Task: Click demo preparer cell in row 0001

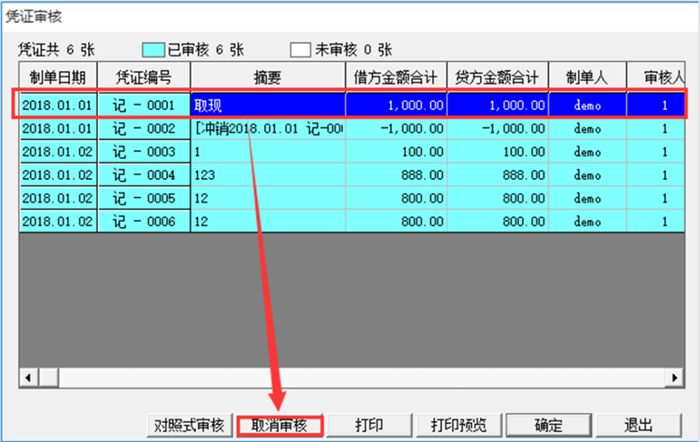Action: pos(588,105)
